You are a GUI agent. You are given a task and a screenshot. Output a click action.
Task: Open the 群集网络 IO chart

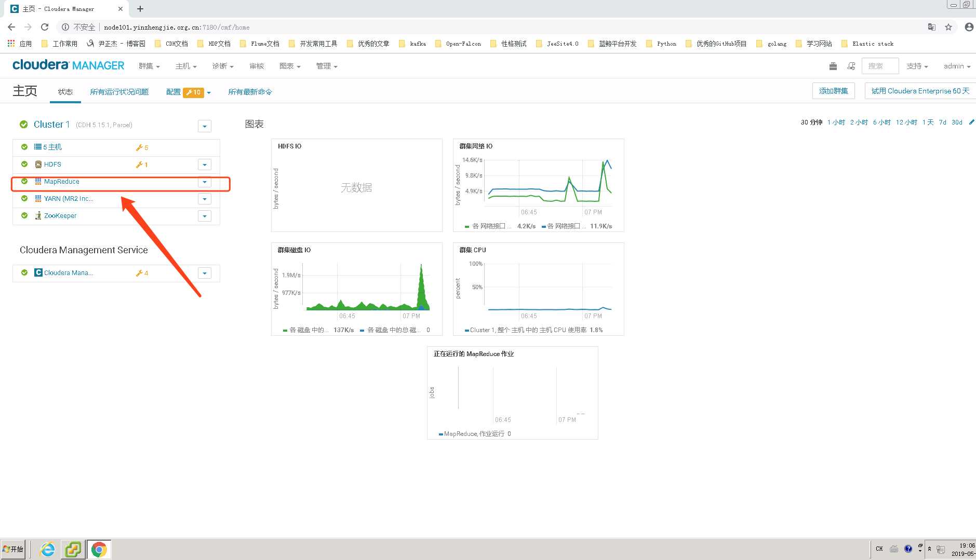point(539,185)
